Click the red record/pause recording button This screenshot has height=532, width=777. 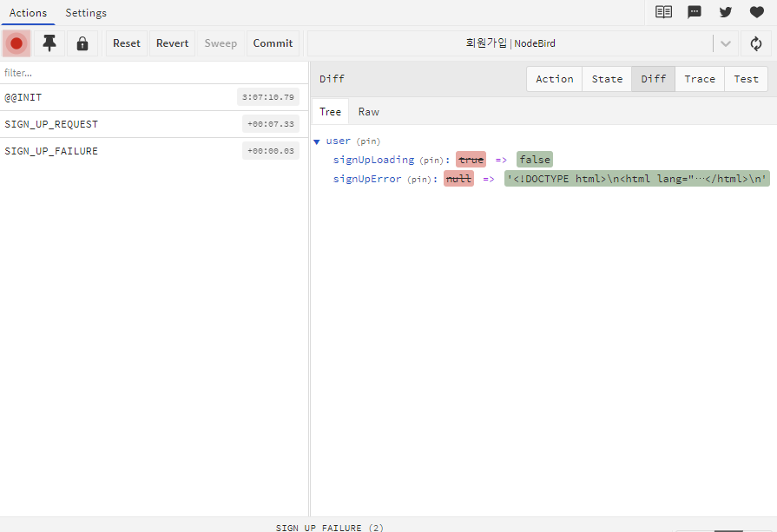pos(16,43)
